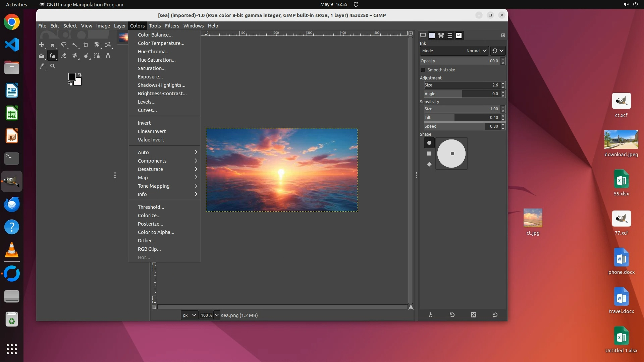Swap foreground and background colors
Viewport: 644px width, 362px height.
(79, 74)
